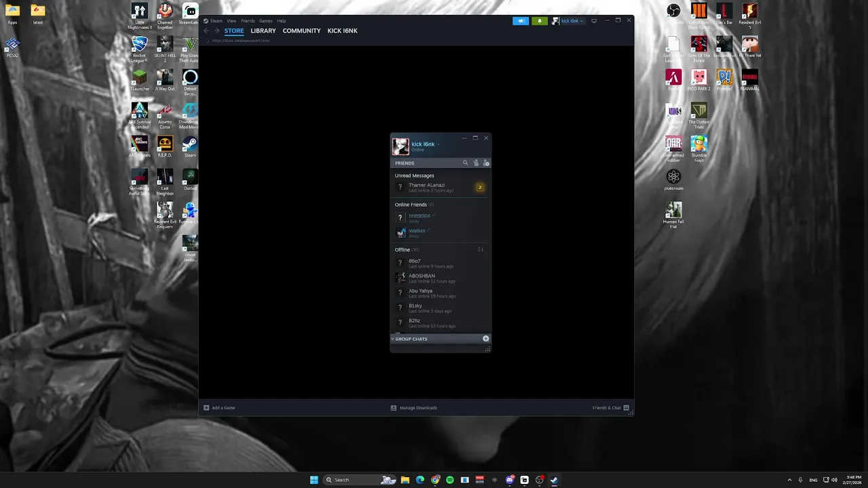Go forward in Steam navigation
868x488 pixels.
pyautogui.click(x=216, y=30)
